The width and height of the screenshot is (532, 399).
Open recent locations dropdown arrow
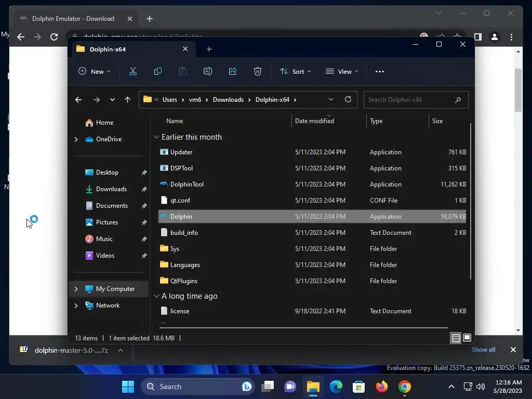(112, 100)
